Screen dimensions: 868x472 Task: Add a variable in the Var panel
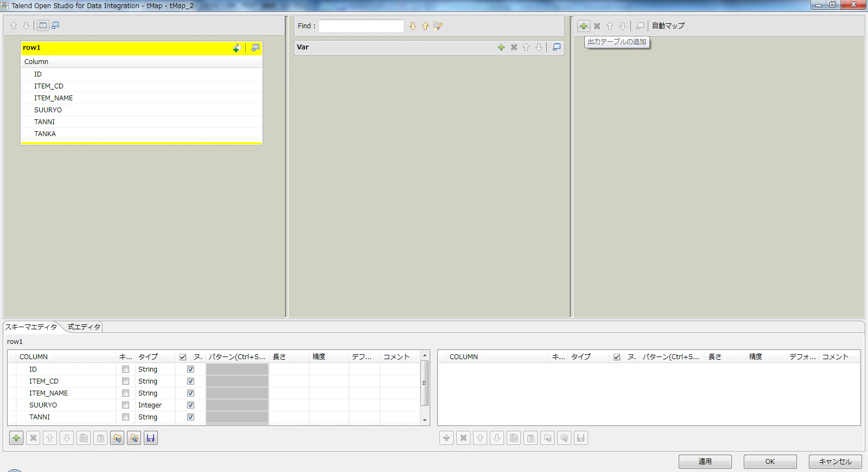coord(501,48)
